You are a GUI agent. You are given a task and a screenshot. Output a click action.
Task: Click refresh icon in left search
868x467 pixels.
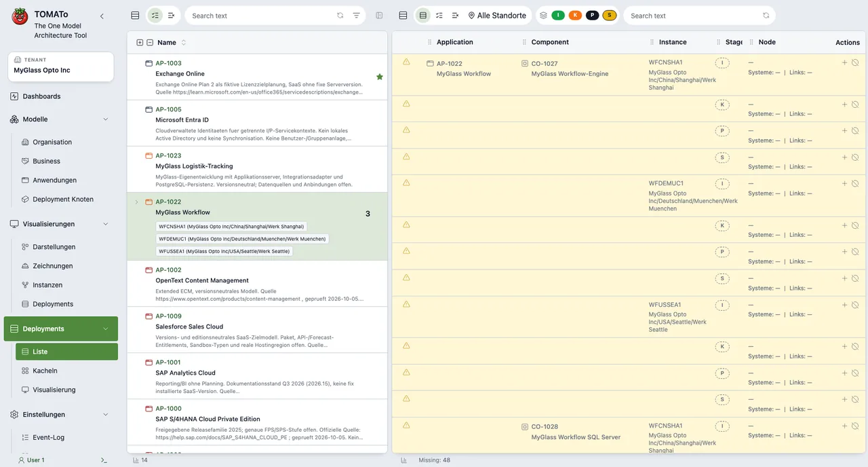(340, 16)
